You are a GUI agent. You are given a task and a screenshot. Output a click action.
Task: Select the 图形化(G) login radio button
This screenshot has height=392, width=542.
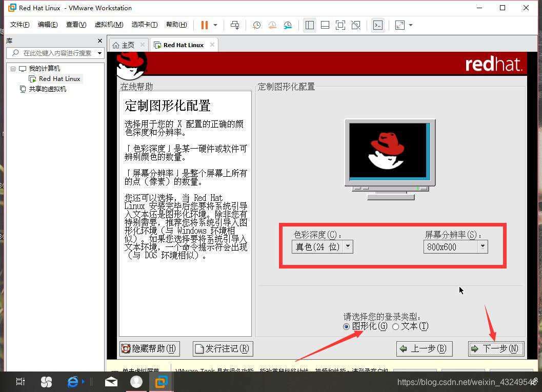coord(346,327)
